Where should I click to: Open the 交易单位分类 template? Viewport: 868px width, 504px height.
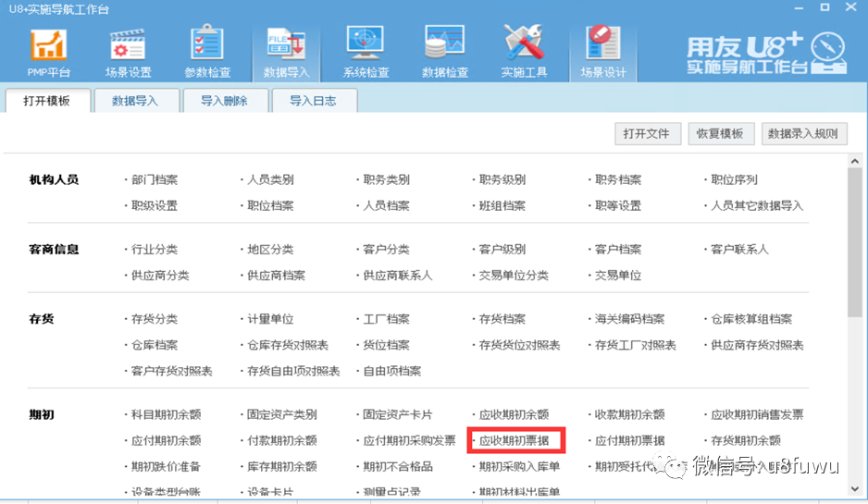coord(514,276)
